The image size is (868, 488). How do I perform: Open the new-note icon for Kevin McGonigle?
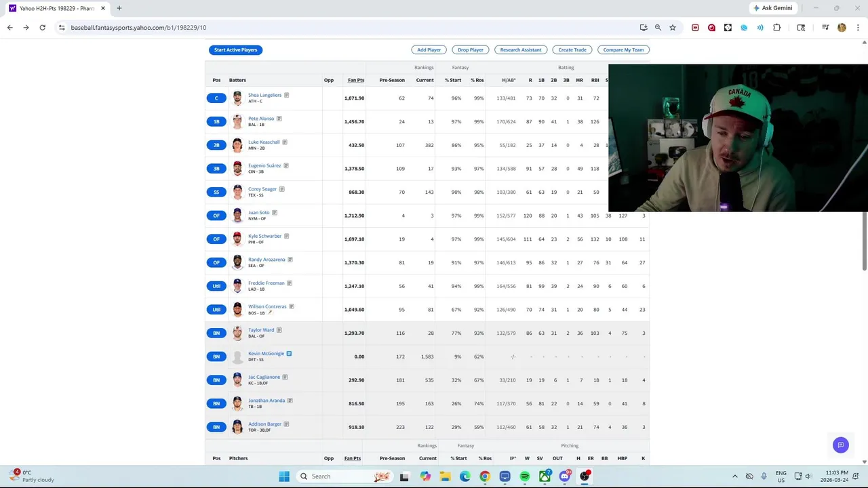289,354
